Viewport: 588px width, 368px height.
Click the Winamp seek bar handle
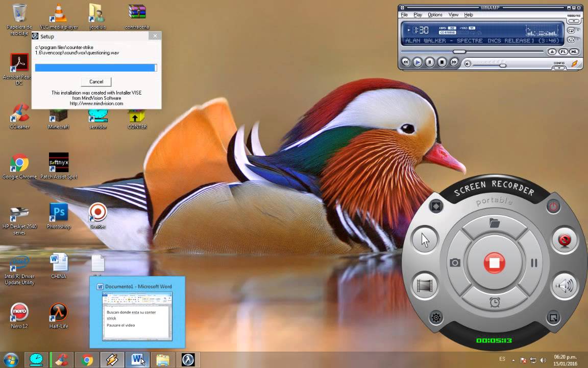(x=459, y=52)
